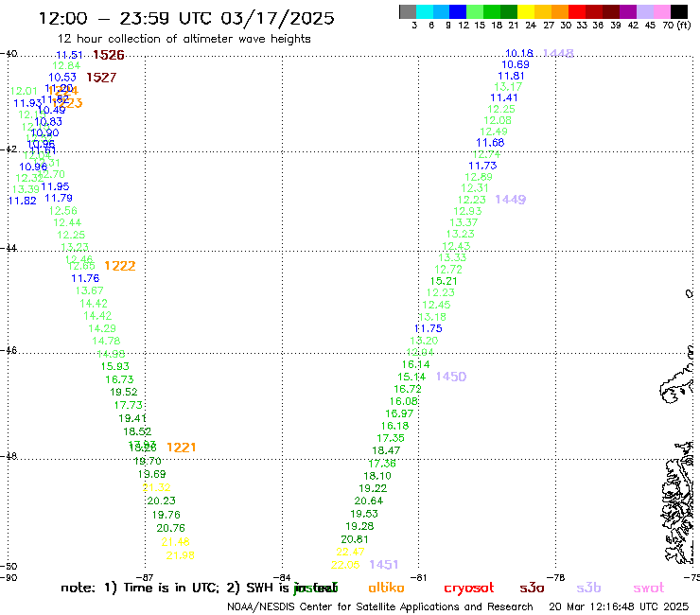The width and height of the screenshot is (700, 615).
Task: Click the s3b pass time label 1449
Action: [510, 200]
